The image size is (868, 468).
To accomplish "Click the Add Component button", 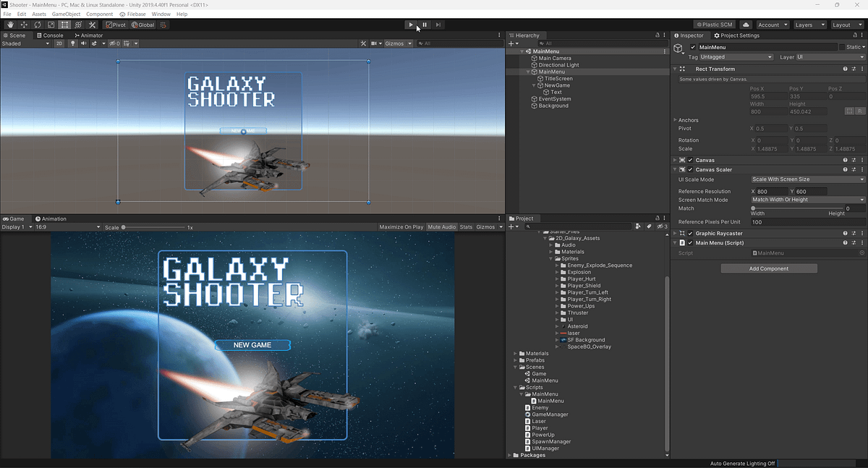I will [768, 268].
